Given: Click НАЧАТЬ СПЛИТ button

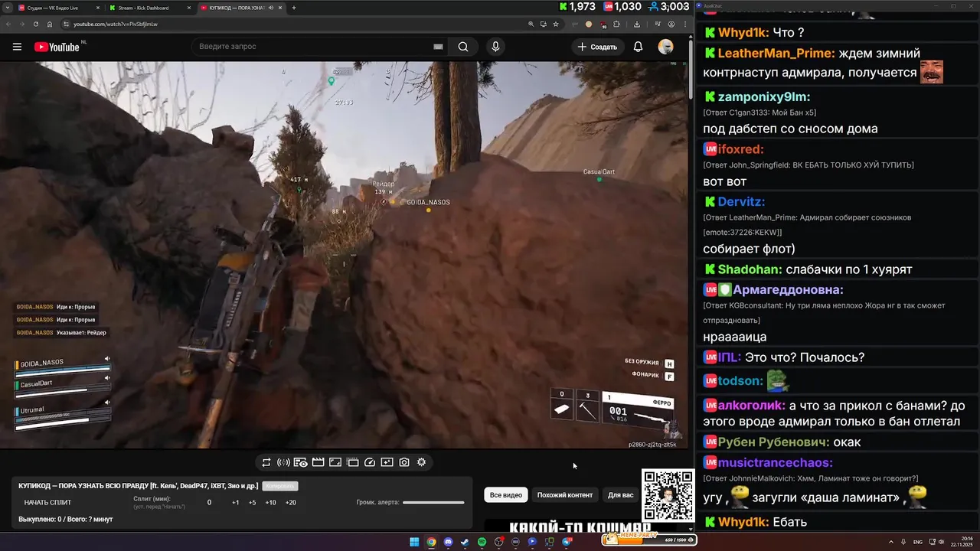Looking at the screenshot, I should tap(47, 503).
